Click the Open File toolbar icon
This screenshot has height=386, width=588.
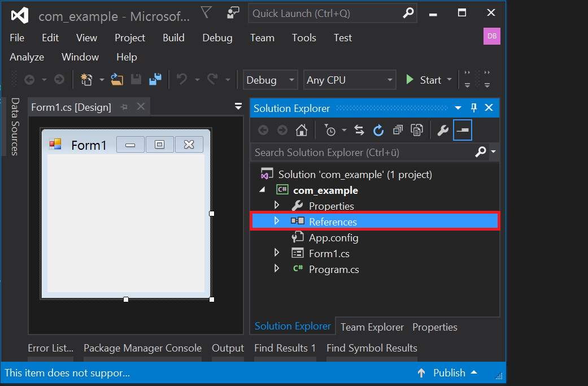[x=117, y=80]
